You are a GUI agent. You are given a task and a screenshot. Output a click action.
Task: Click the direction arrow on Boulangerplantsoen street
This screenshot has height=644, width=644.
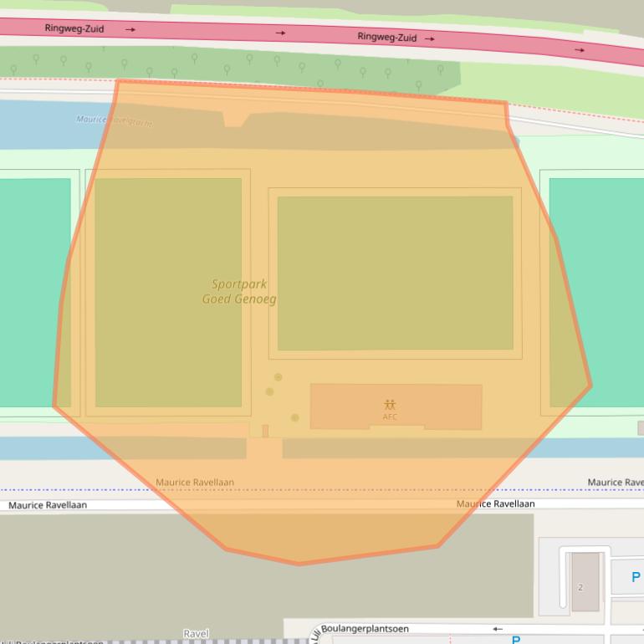tap(498, 629)
